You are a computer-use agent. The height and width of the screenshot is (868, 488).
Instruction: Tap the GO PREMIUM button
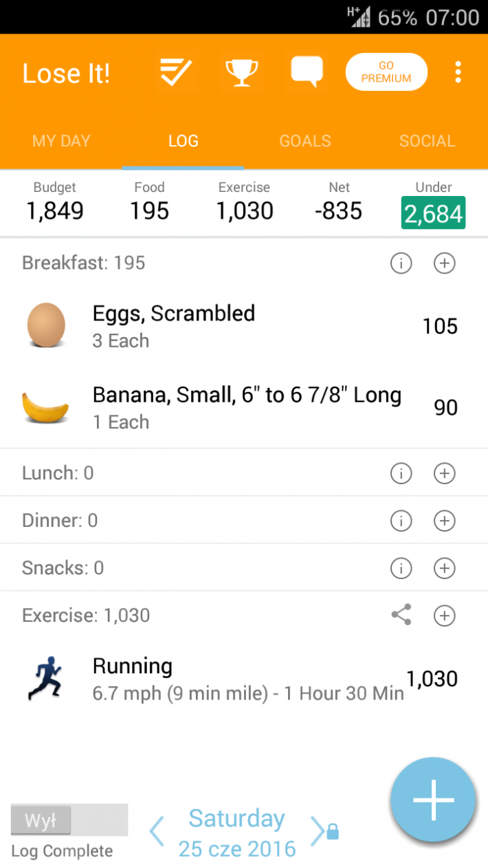click(x=386, y=72)
